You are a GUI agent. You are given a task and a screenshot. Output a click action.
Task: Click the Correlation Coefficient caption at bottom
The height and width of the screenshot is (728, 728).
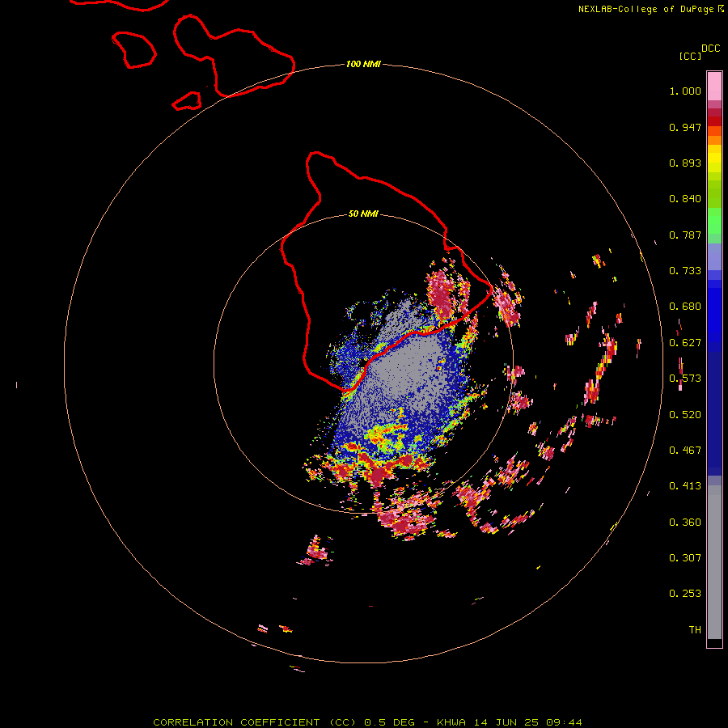[x=367, y=722]
